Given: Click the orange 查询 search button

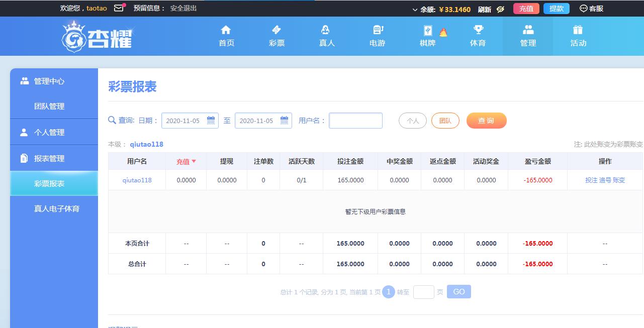Looking at the screenshot, I should pyautogui.click(x=486, y=121).
